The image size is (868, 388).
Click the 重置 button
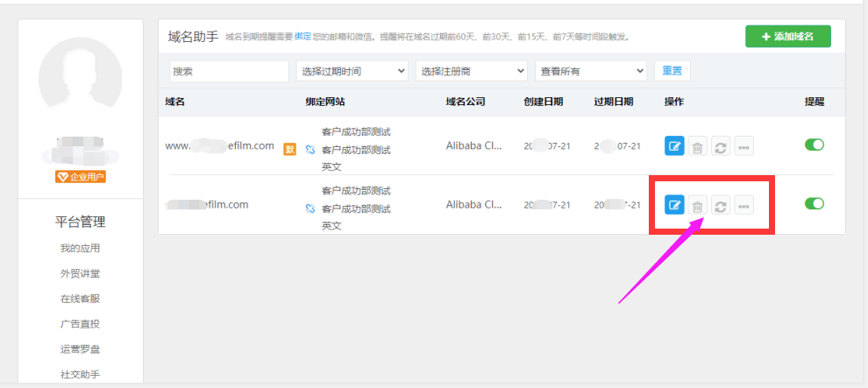(672, 71)
